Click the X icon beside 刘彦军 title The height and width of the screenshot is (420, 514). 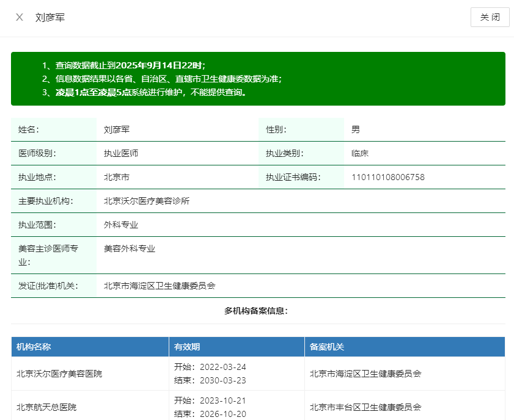[20, 17]
